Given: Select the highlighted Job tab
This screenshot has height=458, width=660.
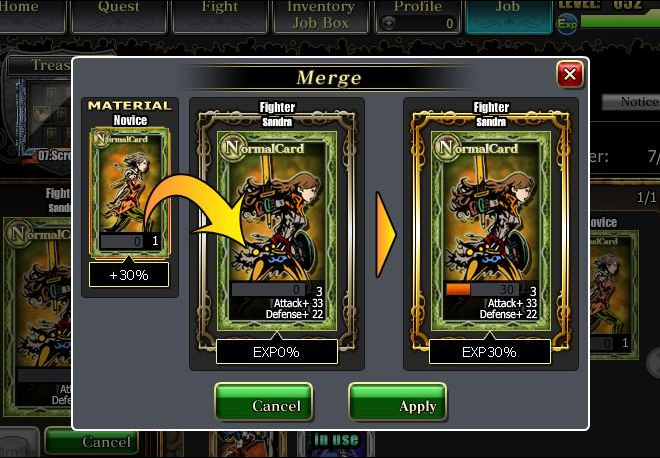Looking at the screenshot, I should [x=508, y=16].
